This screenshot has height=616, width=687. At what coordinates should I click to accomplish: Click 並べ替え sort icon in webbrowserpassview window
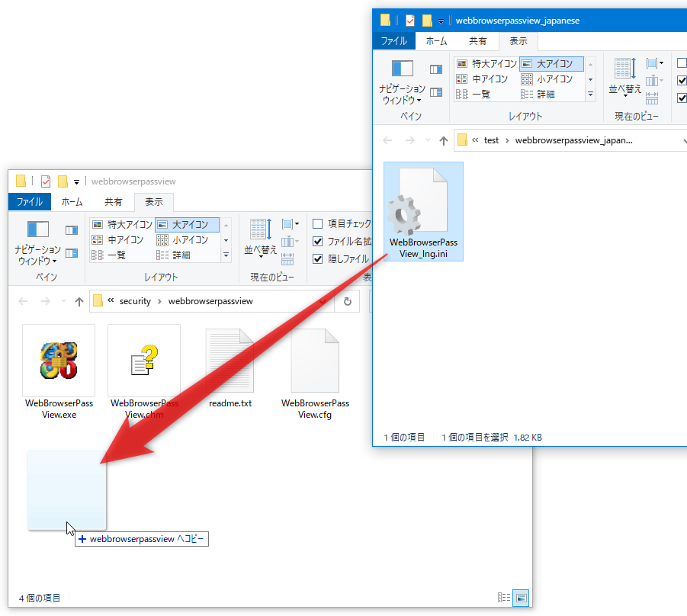click(261, 237)
